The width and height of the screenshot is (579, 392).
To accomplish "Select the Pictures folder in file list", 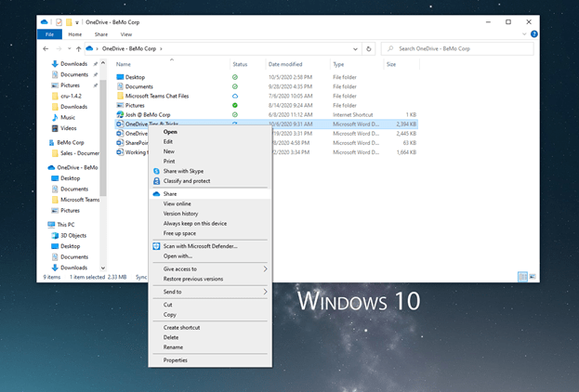I will (x=135, y=105).
